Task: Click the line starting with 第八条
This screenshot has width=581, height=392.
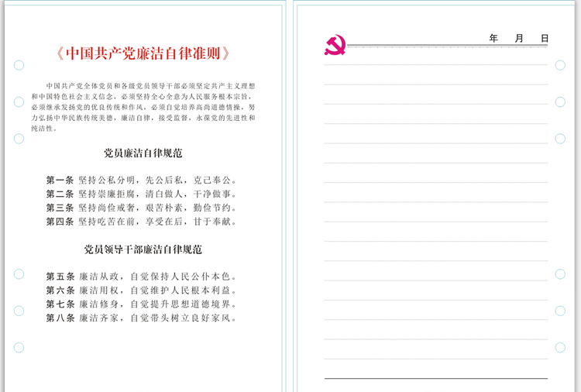Action: pos(141,318)
